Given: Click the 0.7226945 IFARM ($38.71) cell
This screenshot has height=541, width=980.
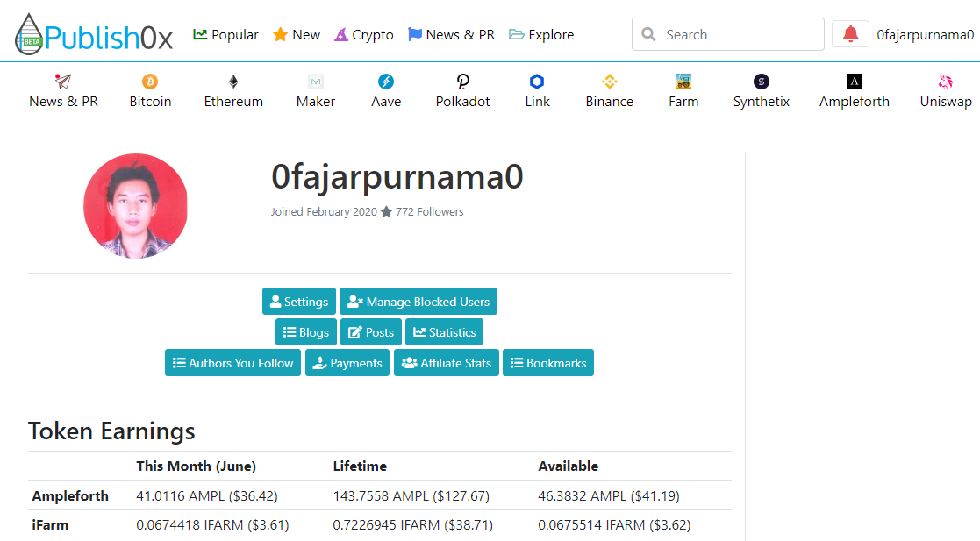Looking at the screenshot, I should [x=412, y=524].
